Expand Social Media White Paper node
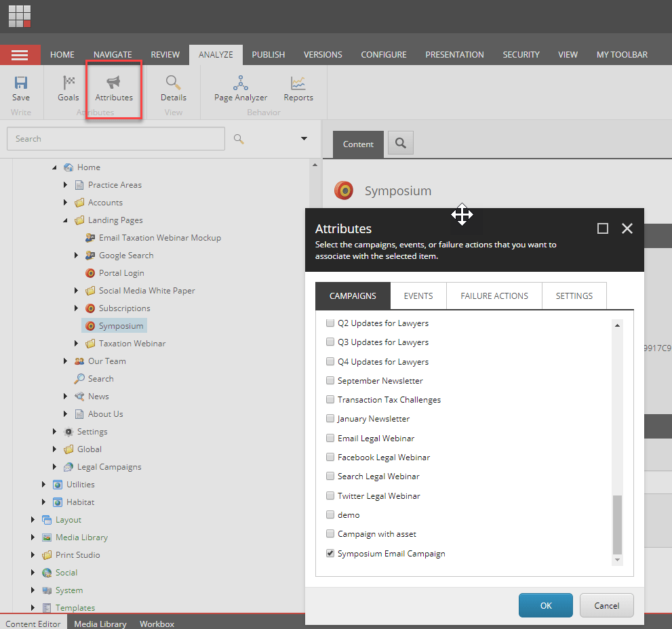The height and width of the screenshot is (629, 672). (76, 291)
